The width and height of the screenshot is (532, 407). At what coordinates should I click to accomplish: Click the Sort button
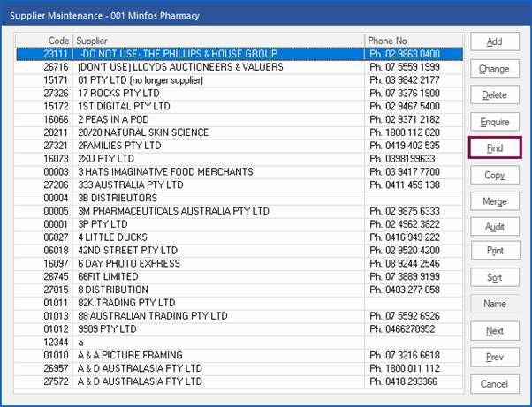pyautogui.click(x=495, y=277)
